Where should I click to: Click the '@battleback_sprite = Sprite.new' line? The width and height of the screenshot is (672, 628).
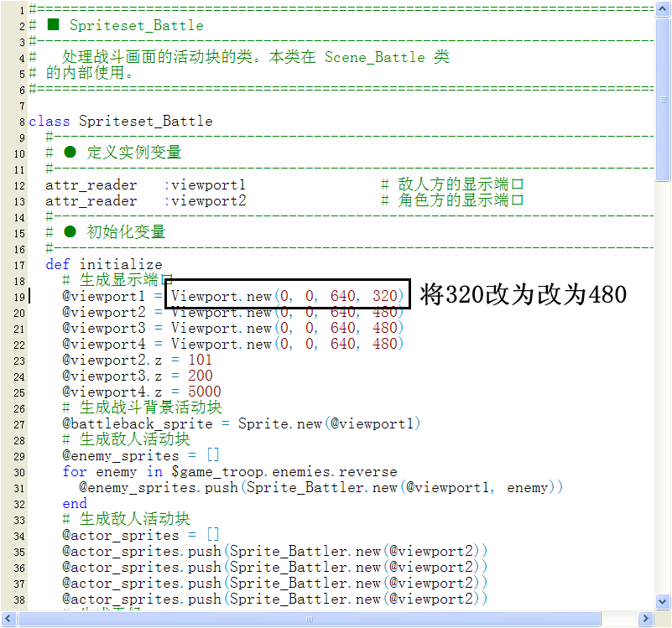[x=242, y=423]
